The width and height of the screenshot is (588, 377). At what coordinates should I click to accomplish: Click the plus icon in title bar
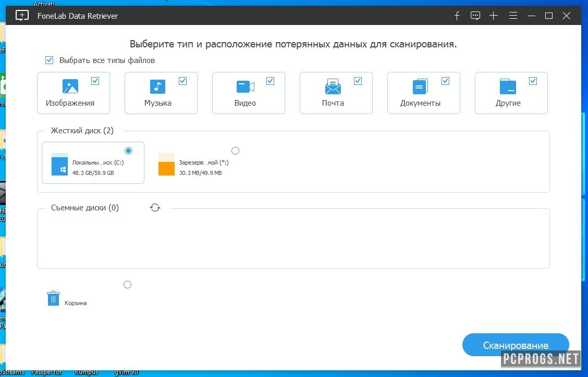[494, 16]
